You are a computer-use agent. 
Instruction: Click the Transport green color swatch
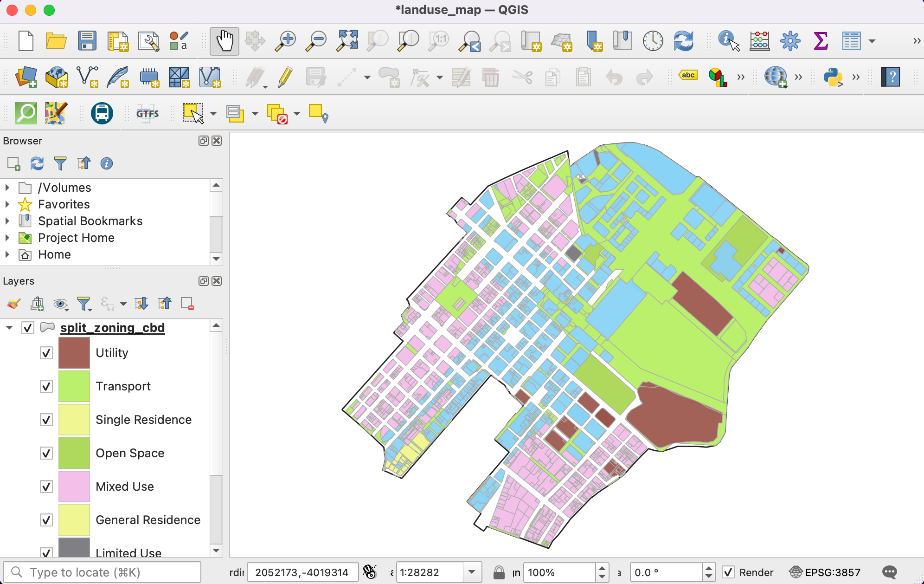coord(74,386)
